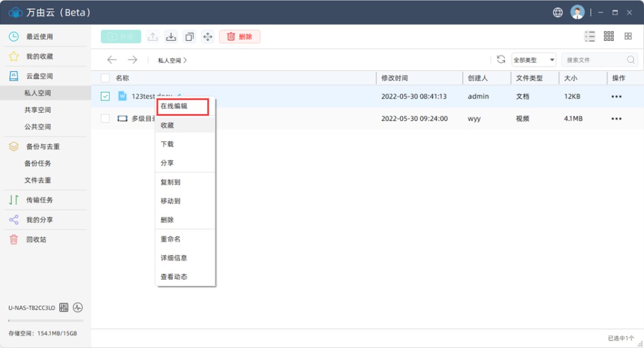The width and height of the screenshot is (644, 348).
Task: Open NAS device settings sliders icon
Action: point(64,308)
